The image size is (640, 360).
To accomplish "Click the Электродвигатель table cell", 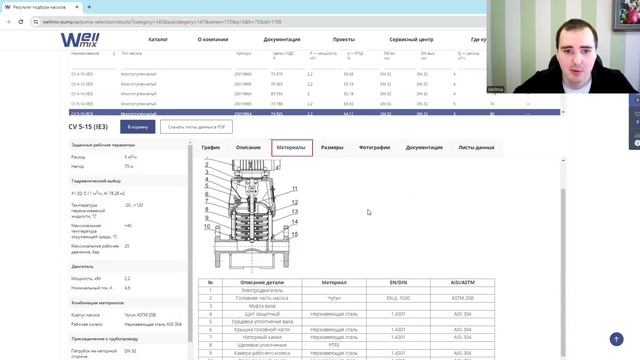I will (262, 291).
